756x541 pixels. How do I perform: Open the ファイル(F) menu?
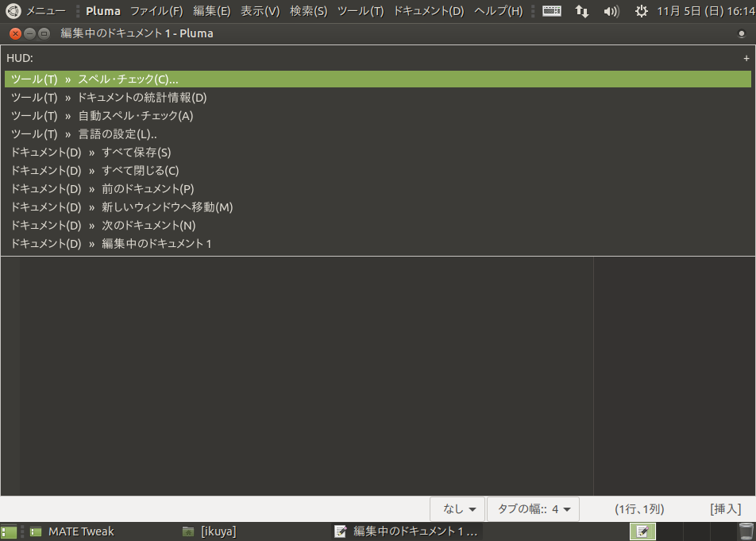156,11
